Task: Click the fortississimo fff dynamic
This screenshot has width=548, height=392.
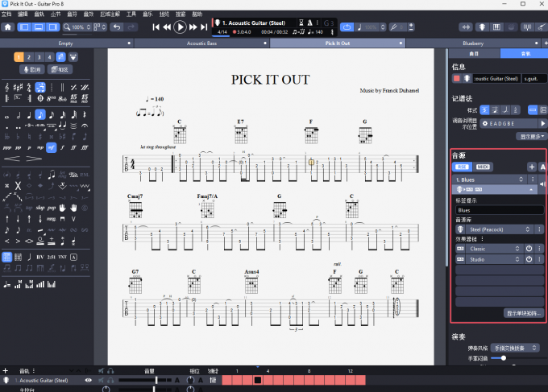Action: tap(85, 147)
